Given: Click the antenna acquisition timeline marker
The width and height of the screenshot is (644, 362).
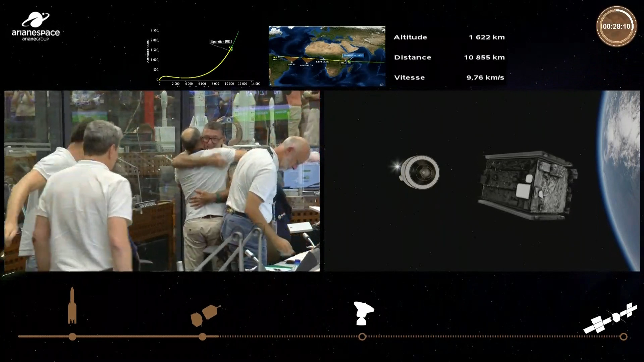Looking at the screenshot, I should coord(362,337).
